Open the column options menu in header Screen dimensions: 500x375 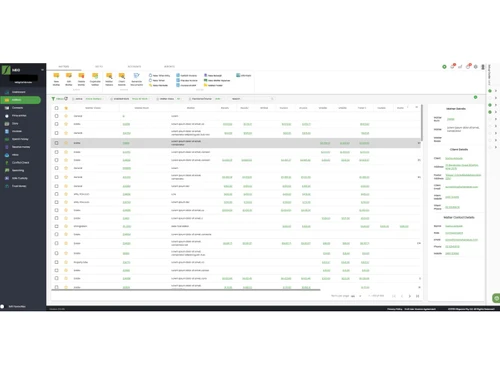click(x=416, y=108)
